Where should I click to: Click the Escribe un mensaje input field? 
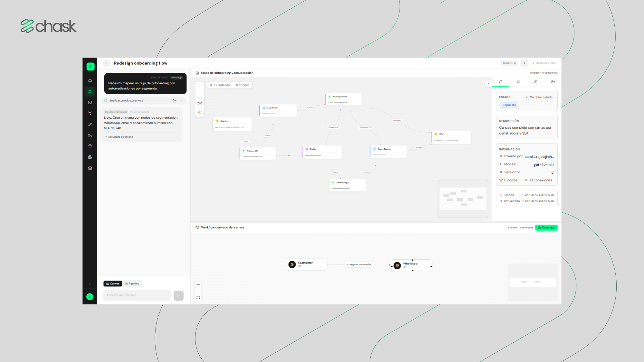(x=137, y=295)
